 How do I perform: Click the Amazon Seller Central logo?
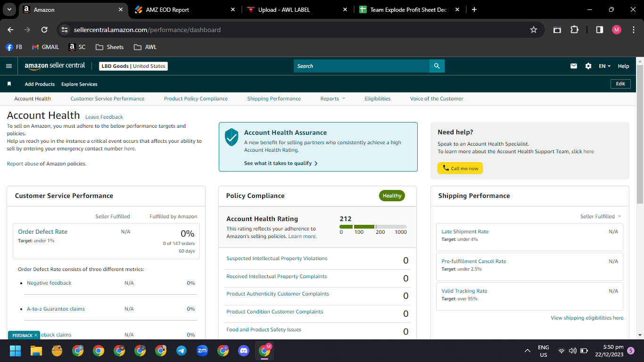pyautogui.click(x=55, y=66)
